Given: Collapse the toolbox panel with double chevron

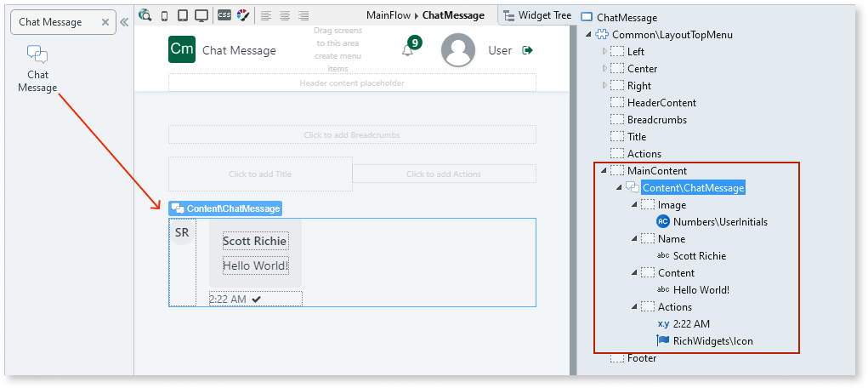Looking at the screenshot, I should (123, 22).
